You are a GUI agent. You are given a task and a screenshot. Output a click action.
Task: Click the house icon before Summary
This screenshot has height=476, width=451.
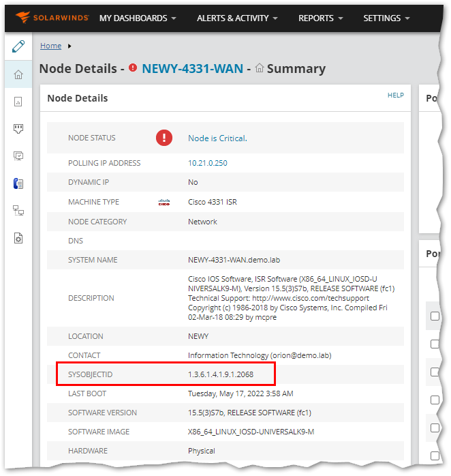(x=260, y=68)
